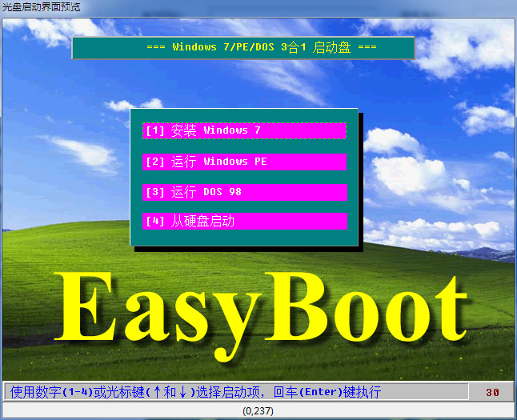Click the teal space below the 从硬盘启动 entry
Screen dimensions: 517x420
244,238
